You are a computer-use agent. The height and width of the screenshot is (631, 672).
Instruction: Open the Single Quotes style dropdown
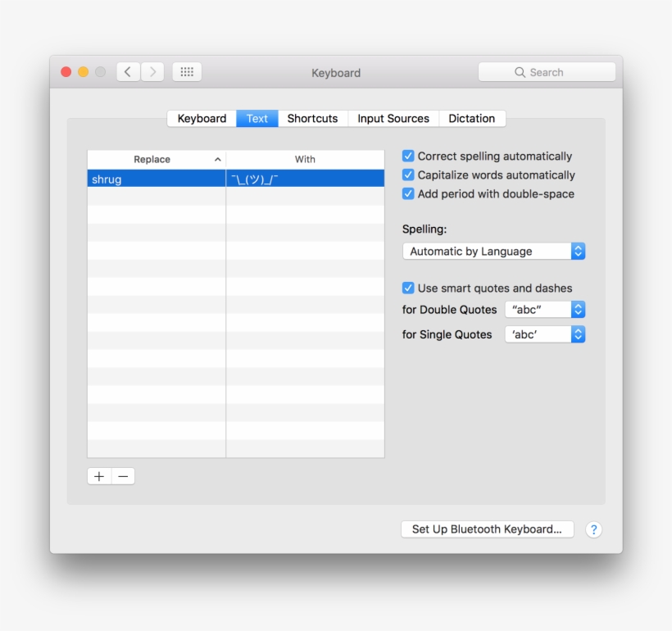click(x=545, y=334)
